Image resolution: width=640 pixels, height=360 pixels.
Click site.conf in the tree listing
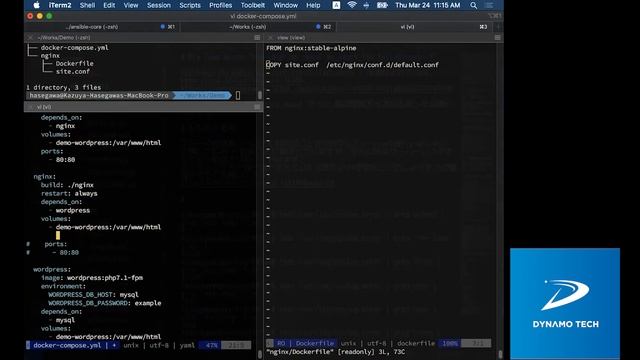point(73,71)
